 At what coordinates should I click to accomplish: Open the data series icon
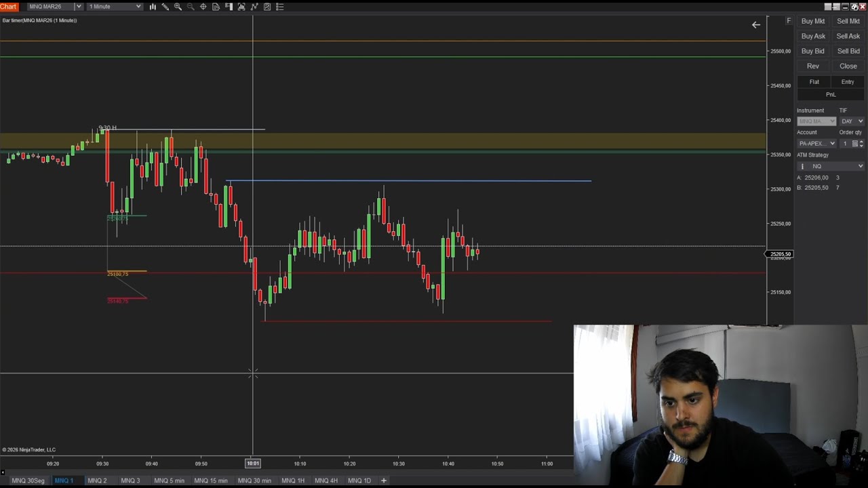coord(241,6)
